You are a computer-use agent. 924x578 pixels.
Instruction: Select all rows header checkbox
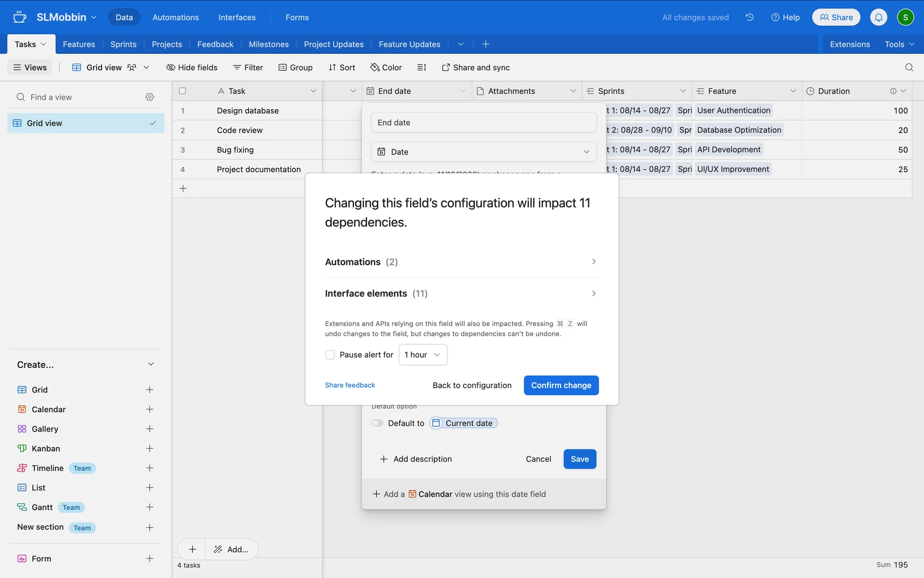pos(182,91)
